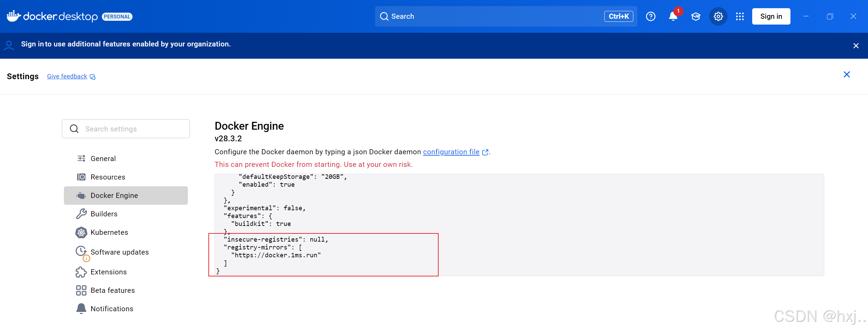Viewport: 868px width, 330px height.
Task: Click the "experimental": false line
Action: [264, 208]
